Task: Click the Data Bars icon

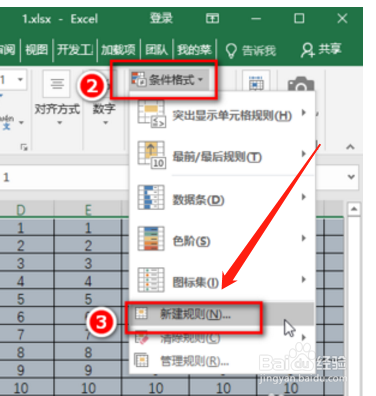Action: click(x=151, y=197)
